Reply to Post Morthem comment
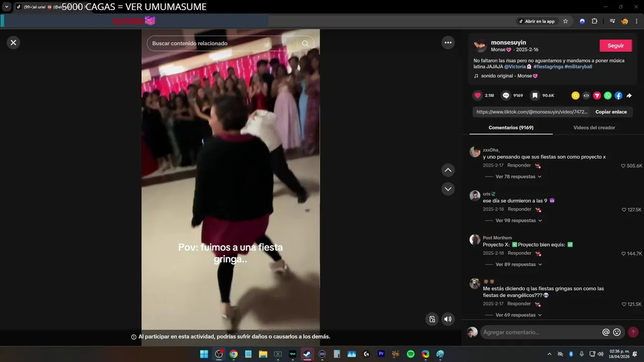644x362 pixels. pyautogui.click(x=519, y=253)
